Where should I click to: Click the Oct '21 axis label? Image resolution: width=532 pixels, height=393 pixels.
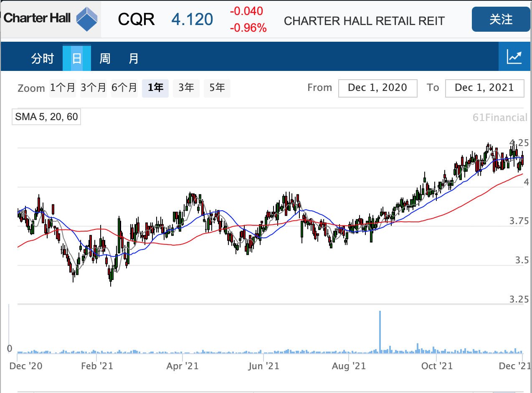click(x=436, y=366)
